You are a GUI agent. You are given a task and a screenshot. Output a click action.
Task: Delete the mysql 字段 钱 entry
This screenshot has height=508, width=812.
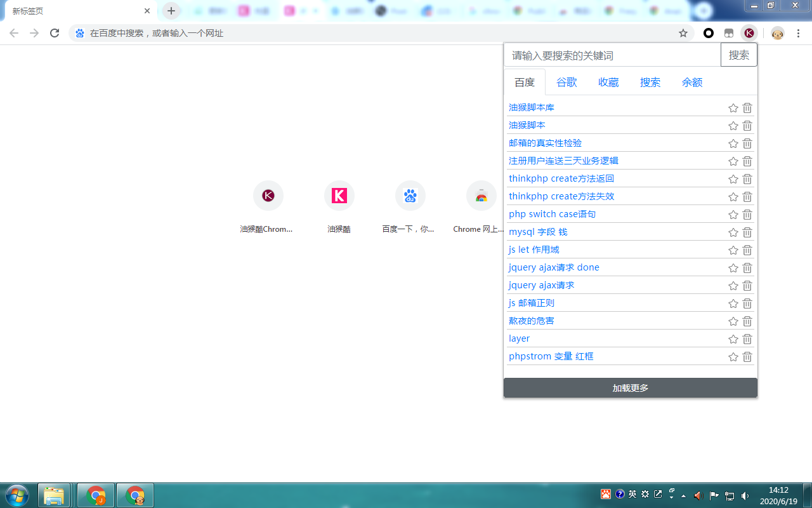coord(747,232)
